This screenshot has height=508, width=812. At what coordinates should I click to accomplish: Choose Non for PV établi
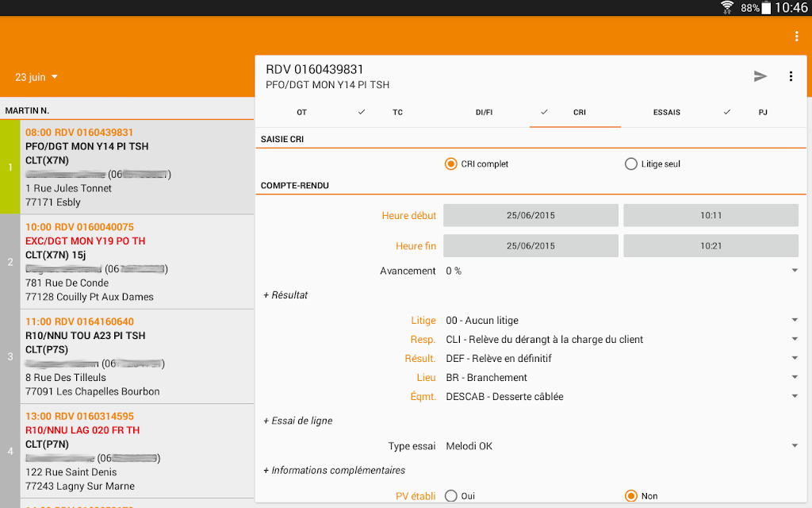[x=641, y=496]
